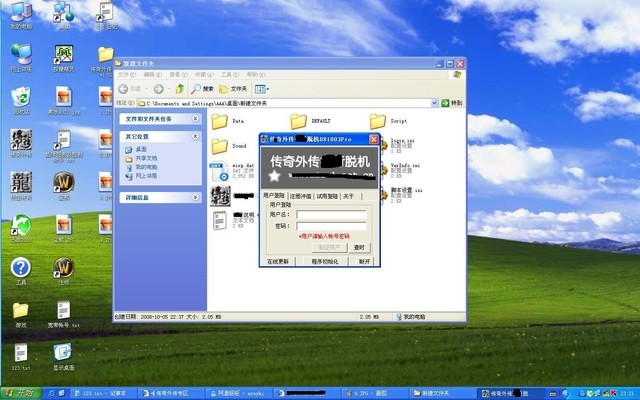Select the 脚本设置.ini file
640x400 pixels.
[401, 195]
